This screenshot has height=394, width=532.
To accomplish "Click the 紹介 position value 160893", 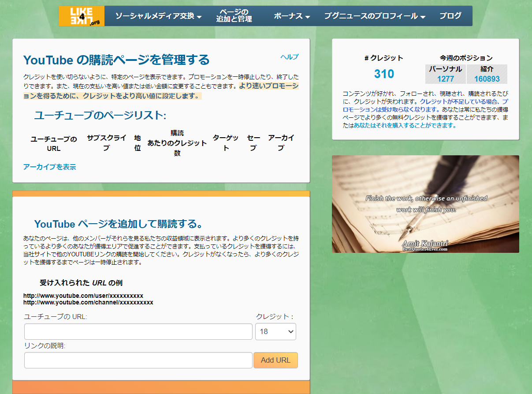I will click(487, 79).
